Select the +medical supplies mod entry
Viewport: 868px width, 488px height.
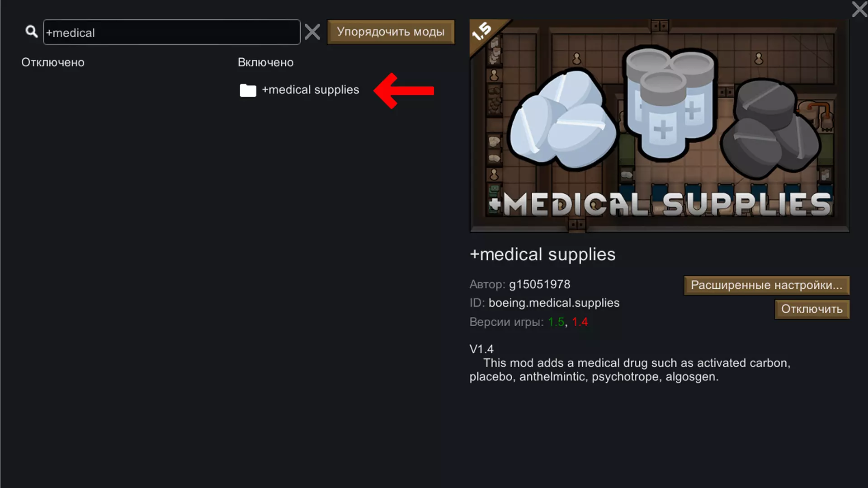[300, 90]
